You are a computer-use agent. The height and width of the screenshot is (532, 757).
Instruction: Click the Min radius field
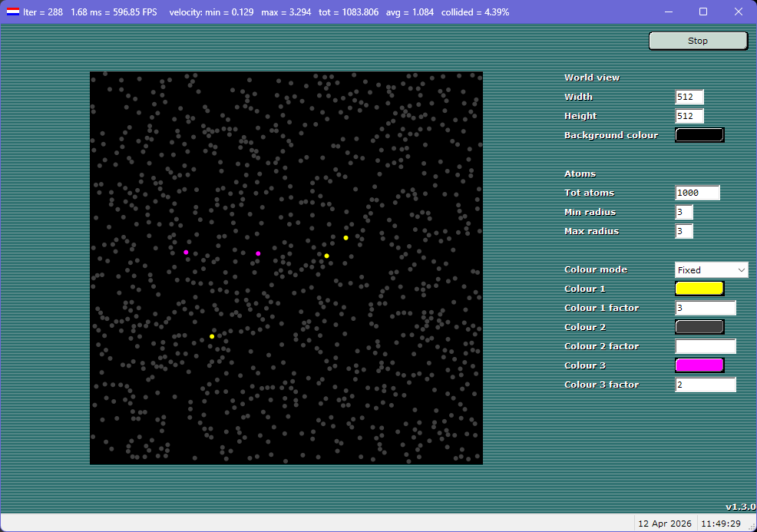[x=683, y=212]
